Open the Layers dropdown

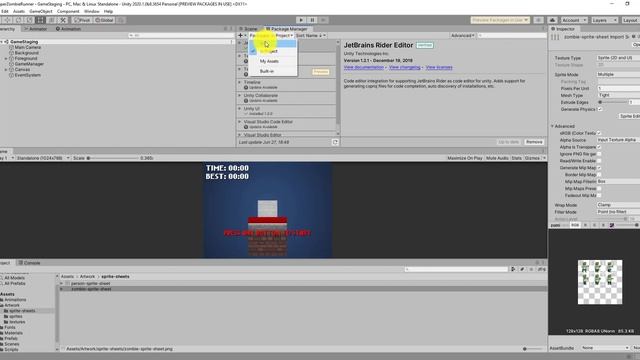pyautogui.click(x=604, y=20)
